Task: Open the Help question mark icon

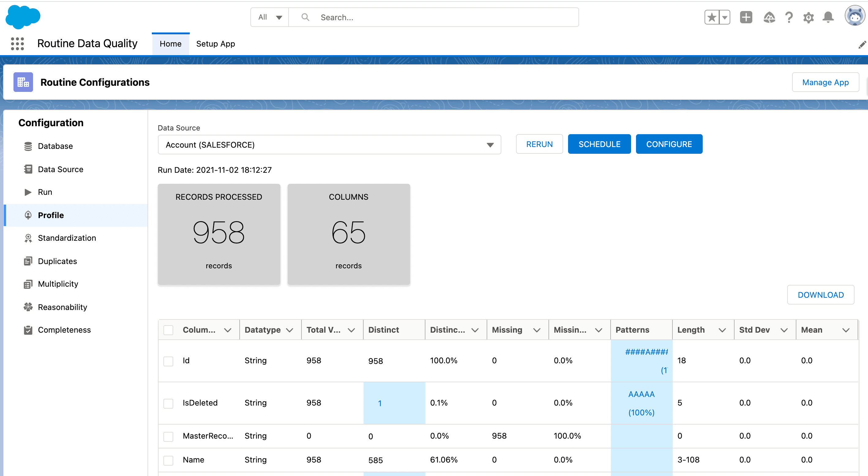Action: point(789,17)
